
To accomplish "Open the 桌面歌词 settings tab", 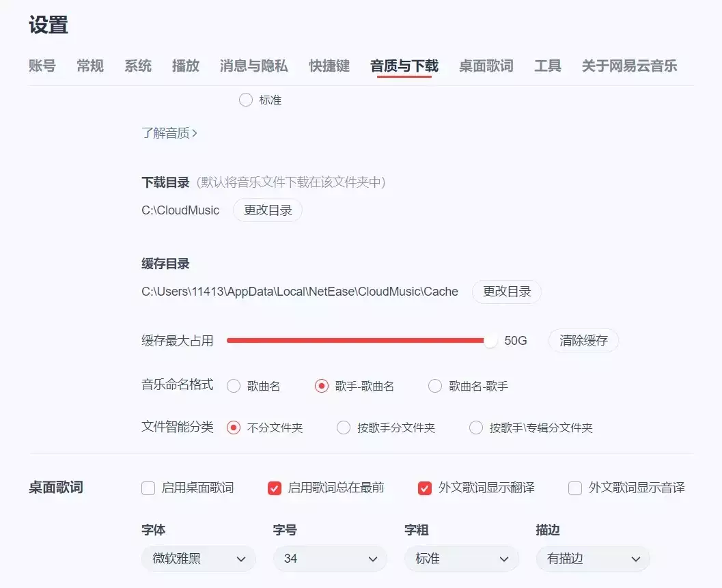I will click(x=486, y=66).
